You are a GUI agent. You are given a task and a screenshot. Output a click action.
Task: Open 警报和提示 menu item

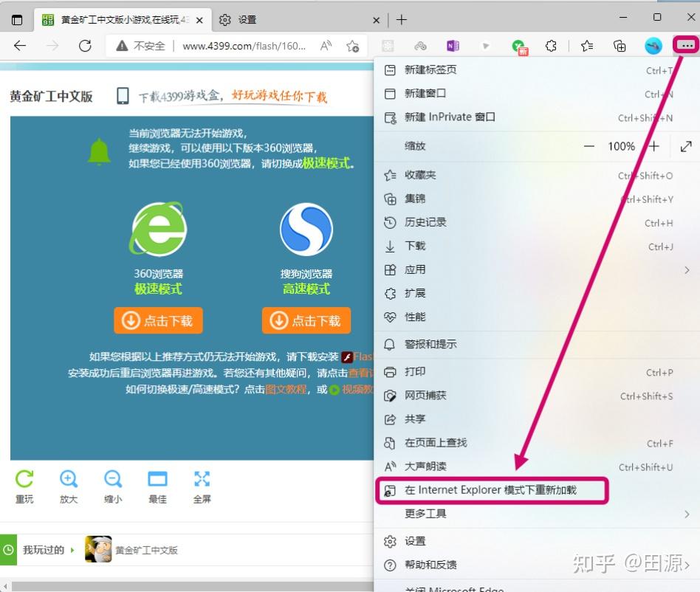pos(536,345)
